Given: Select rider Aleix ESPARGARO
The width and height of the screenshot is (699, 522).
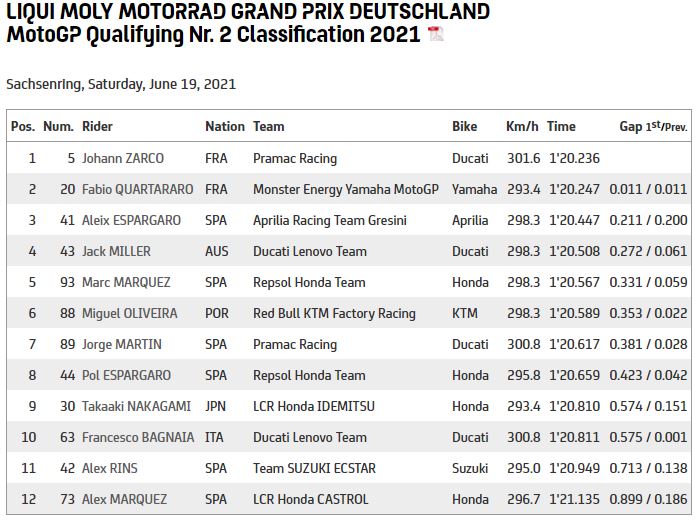Looking at the screenshot, I should click(x=133, y=220).
